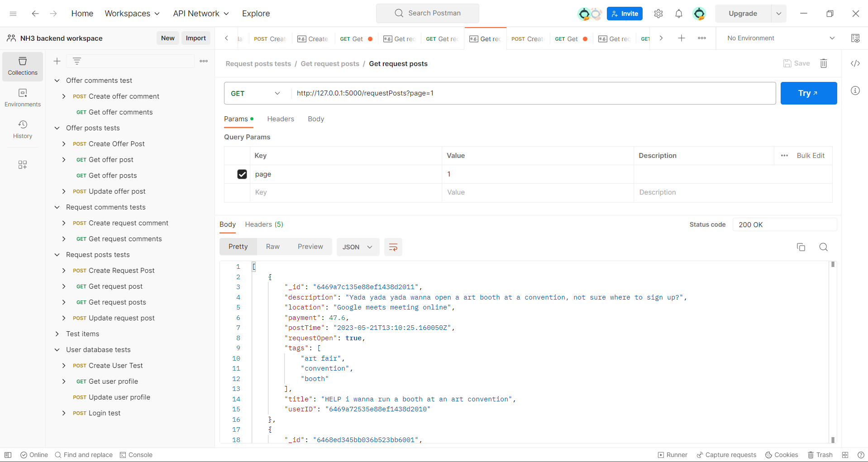Open the settings gear icon

point(658,14)
